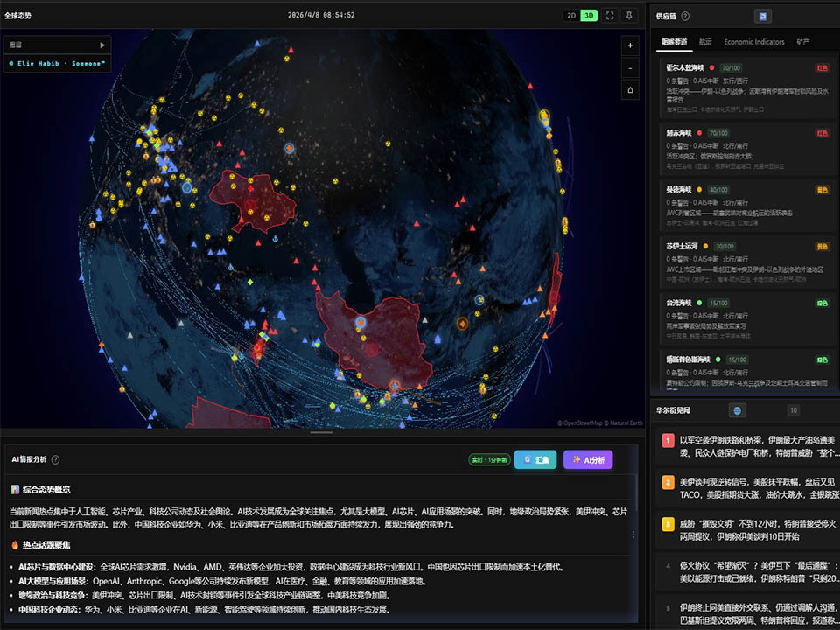Click the pin icon in map header
Image resolution: width=840 pixels, height=630 pixels.
pos(629,16)
